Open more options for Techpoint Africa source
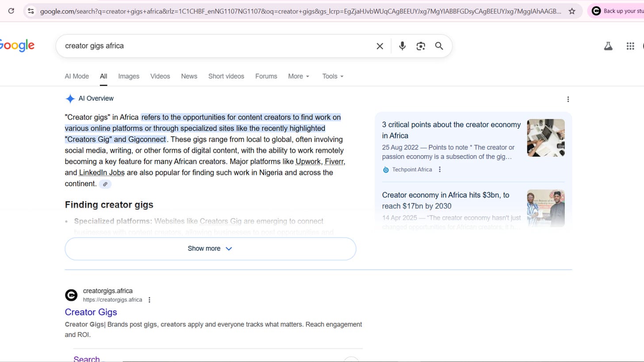The height and width of the screenshot is (362, 644). [439, 169]
